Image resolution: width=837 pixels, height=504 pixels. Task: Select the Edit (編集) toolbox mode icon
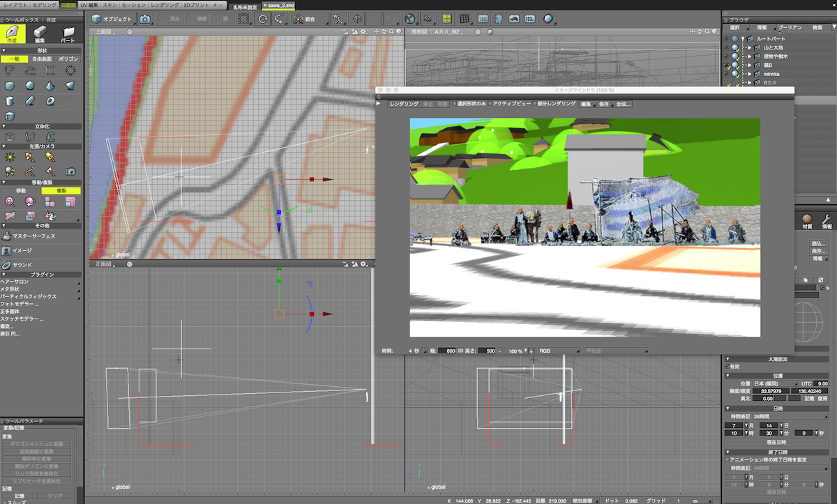point(40,33)
